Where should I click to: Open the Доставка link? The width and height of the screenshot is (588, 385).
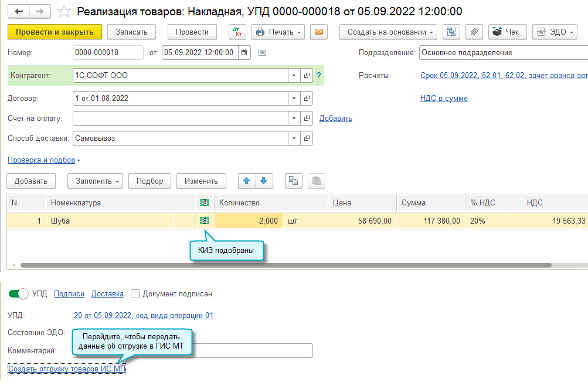point(107,294)
